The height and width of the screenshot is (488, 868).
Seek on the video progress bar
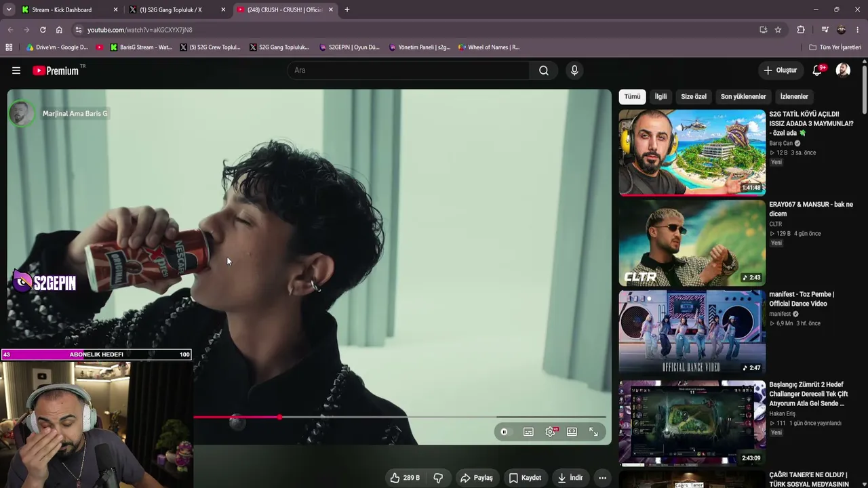coord(400,417)
